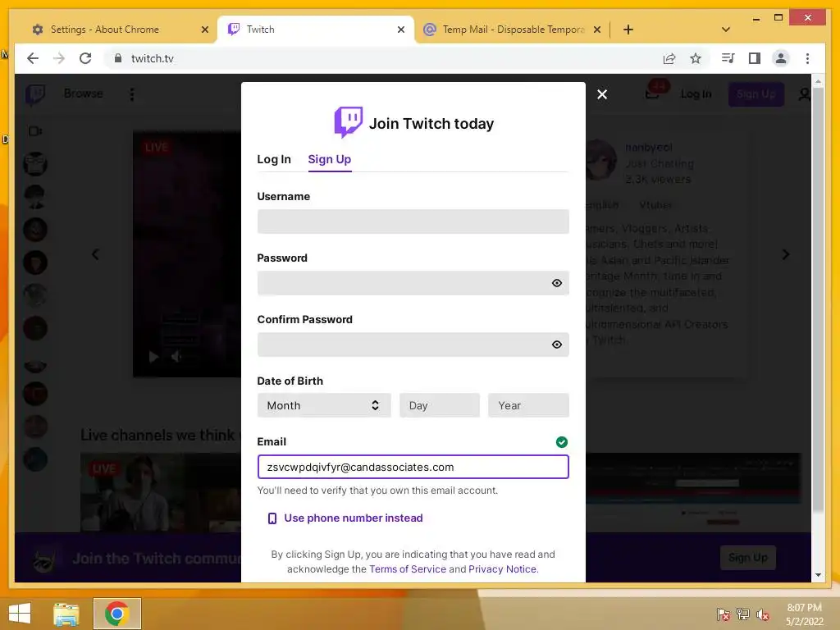This screenshot has height=630, width=840.
Task: Close the Twitch browser tab
Action: point(400,30)
